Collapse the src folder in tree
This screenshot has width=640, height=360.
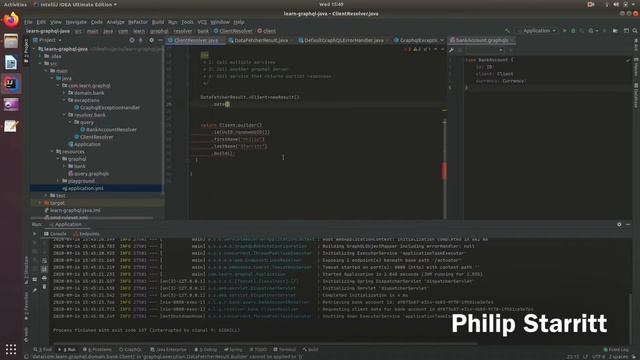[x=40, y=63]
